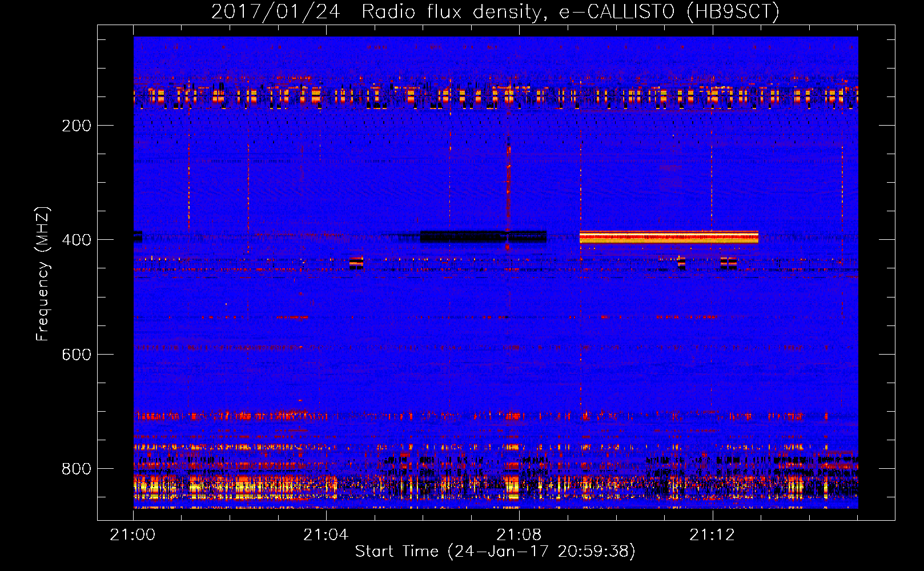
Task: Click the 'Frequency (MHZ)' y-axis label
Action: (x=43, y=274)
